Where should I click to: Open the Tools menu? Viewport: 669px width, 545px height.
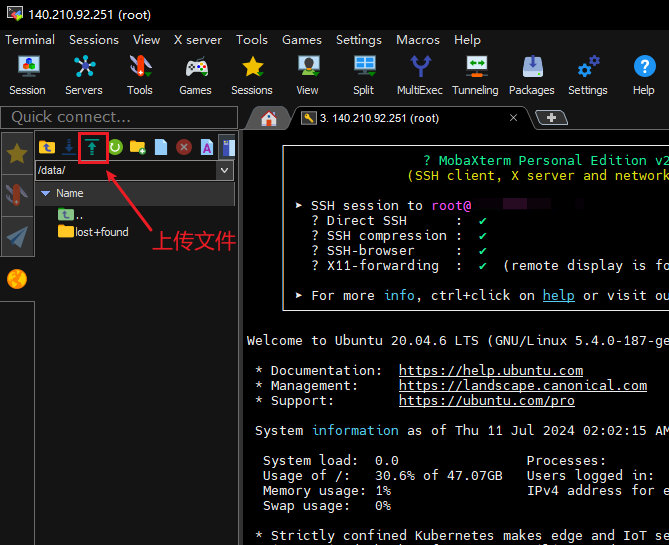point(252,40)
